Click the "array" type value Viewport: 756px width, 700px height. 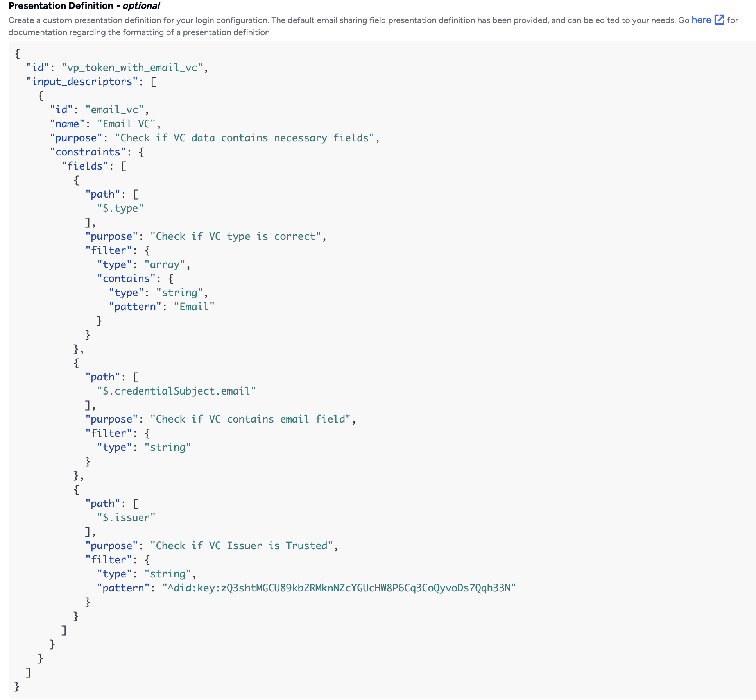(165, 264)
